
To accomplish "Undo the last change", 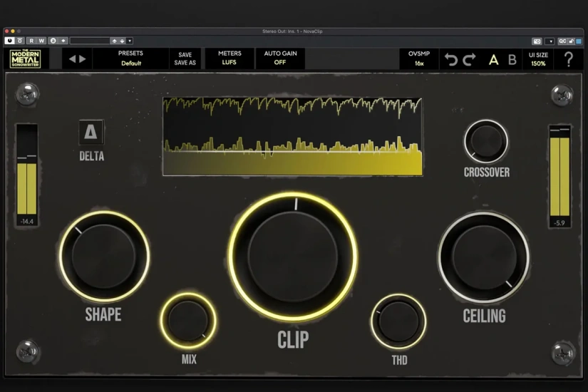I will point(450,59).
